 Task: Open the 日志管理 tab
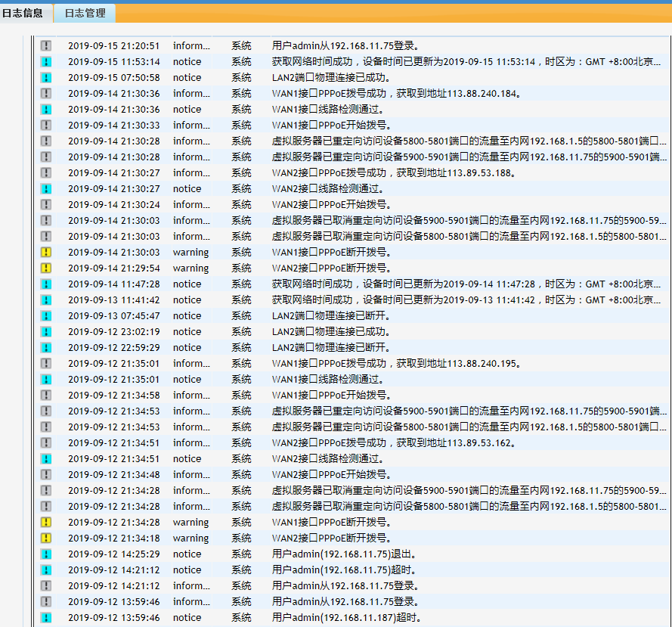click(x=85, y=14)
